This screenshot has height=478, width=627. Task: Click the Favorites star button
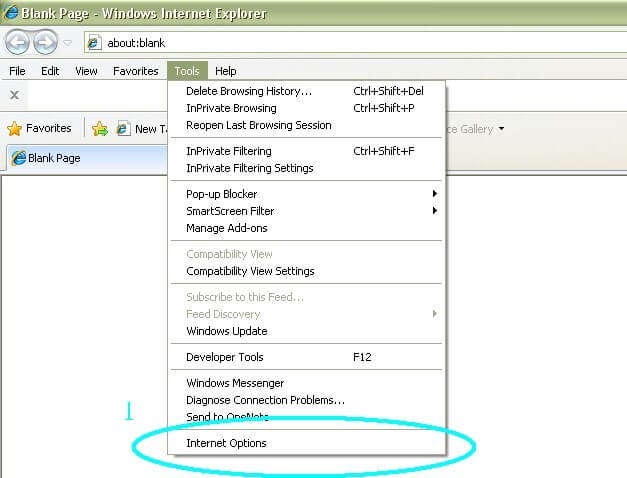(39, 128)
